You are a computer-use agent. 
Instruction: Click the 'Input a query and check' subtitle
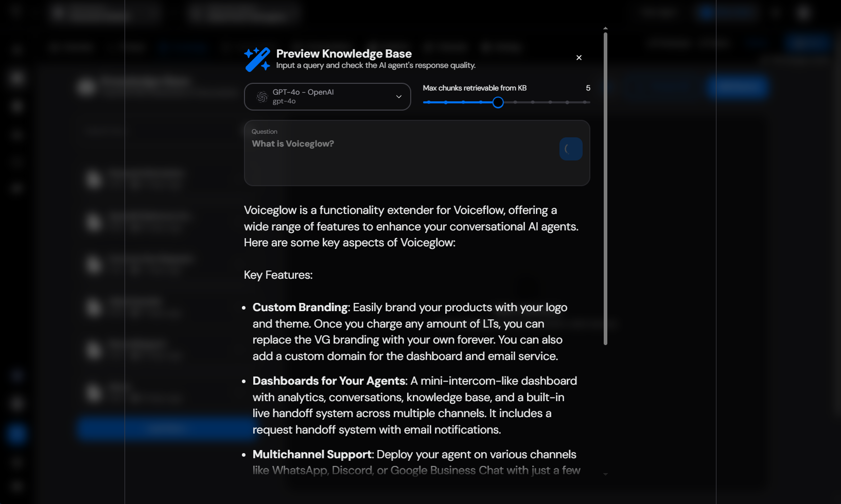[376, 65]
